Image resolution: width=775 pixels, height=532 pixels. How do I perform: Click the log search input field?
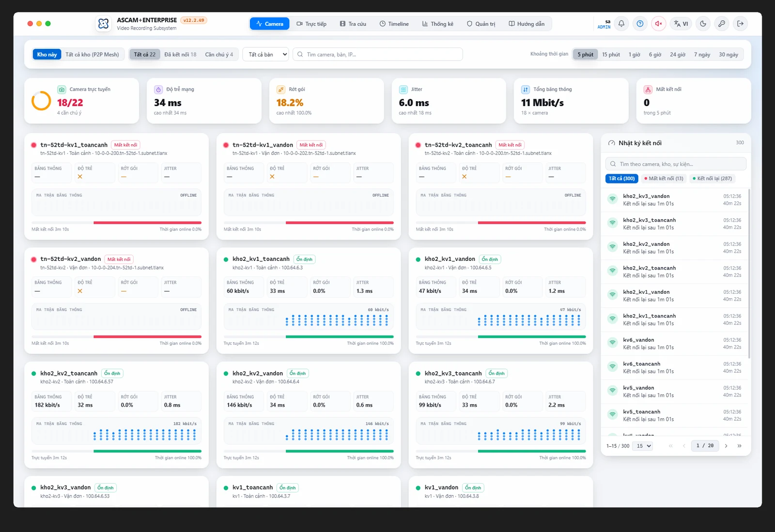click(676, 164)
